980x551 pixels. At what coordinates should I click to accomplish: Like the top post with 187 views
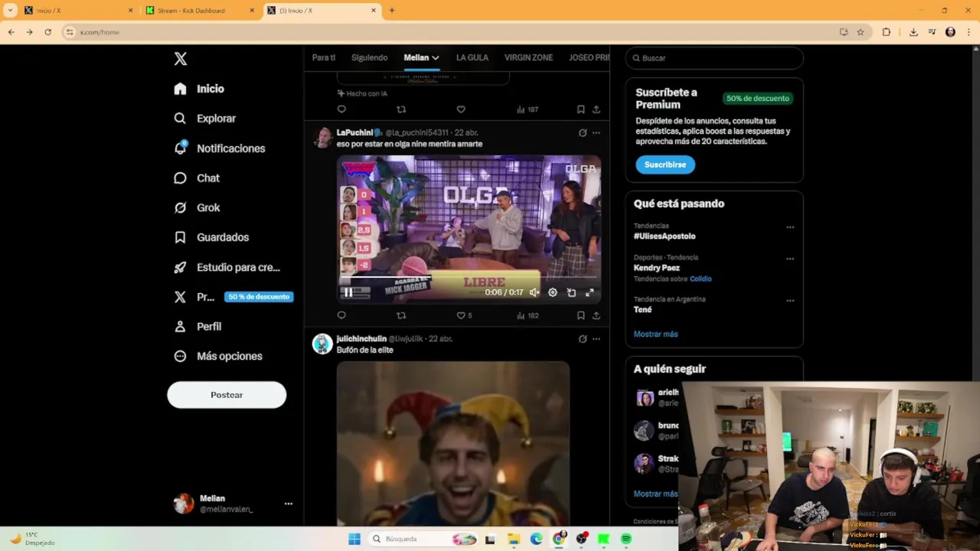[461, 109]
